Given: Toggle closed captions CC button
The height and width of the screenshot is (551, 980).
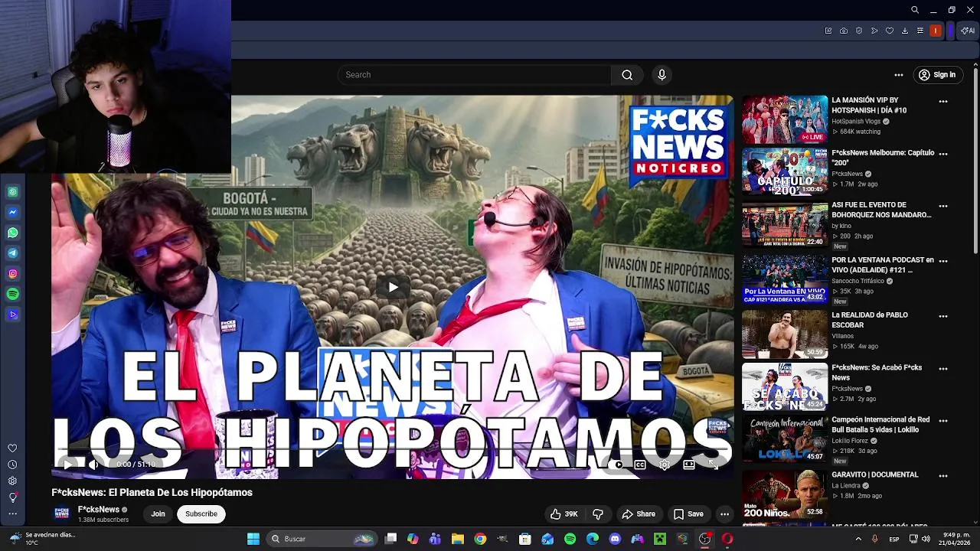Looking at the screenshot, I should 640,465.
